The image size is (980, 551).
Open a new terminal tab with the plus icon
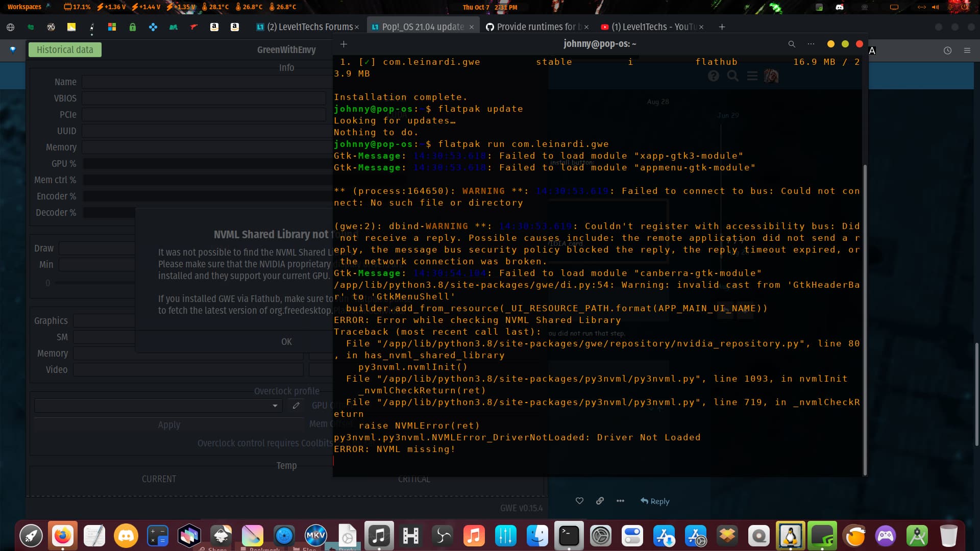pyautogui.click(x=344, y=44)
